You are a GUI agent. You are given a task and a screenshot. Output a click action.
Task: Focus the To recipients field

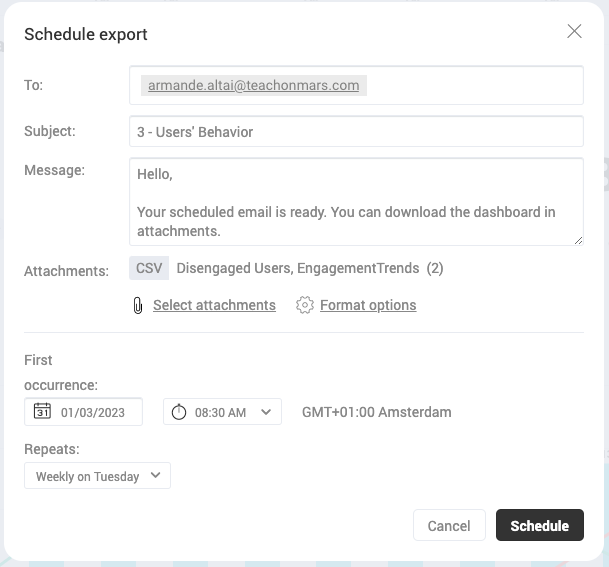pos(356,85)
